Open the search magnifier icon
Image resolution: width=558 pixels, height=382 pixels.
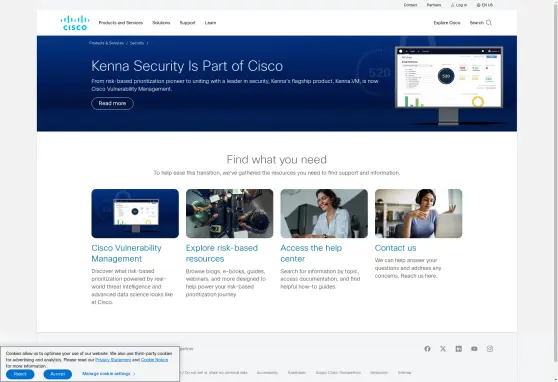(x=489, y=23)
